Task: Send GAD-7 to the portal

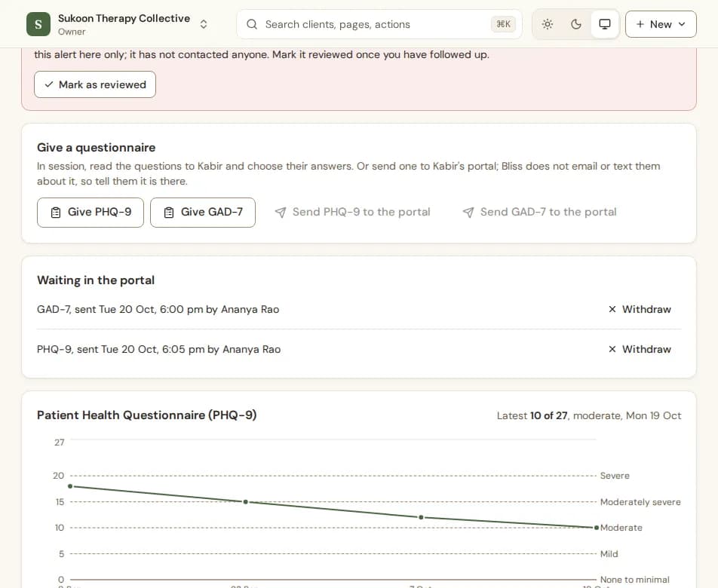Action: click(x=539, y=213)
